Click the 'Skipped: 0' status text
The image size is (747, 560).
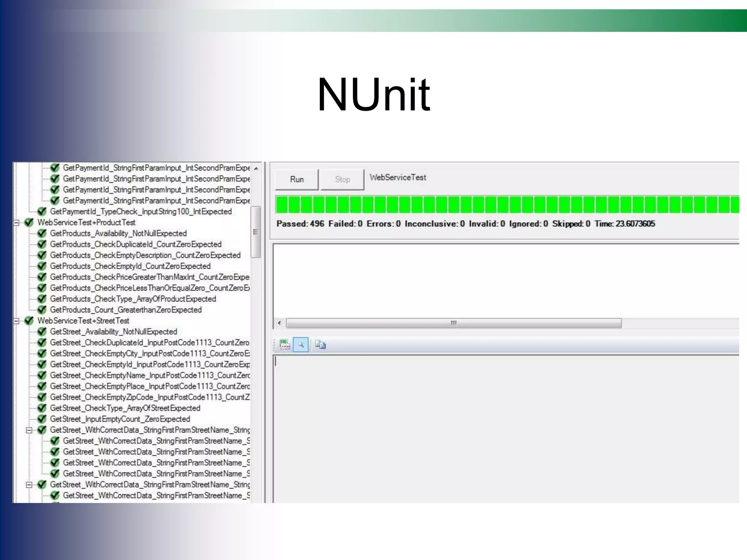(571, 224)
